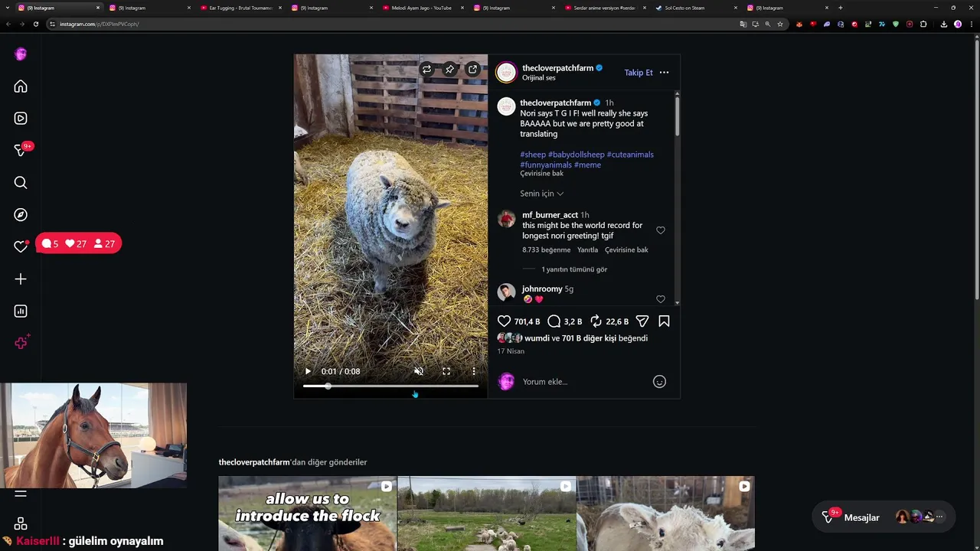Expand the Mesajlar floating messages panel
The height and width of the screenshot is (551, 980).
click(884, 517)
